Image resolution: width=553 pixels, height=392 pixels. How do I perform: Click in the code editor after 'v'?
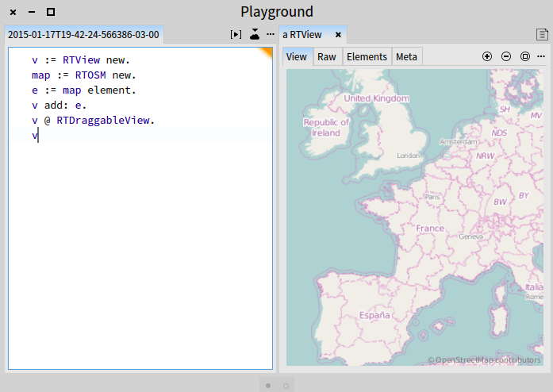38,136
